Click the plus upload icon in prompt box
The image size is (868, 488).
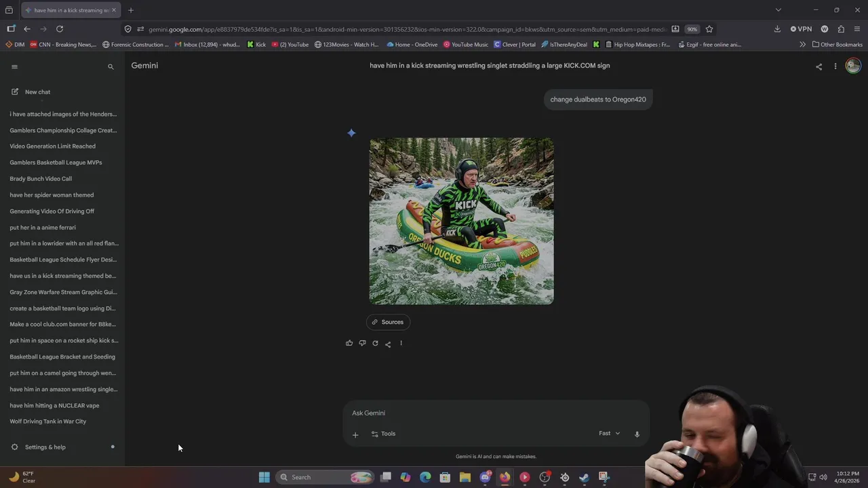coord(355,434)
